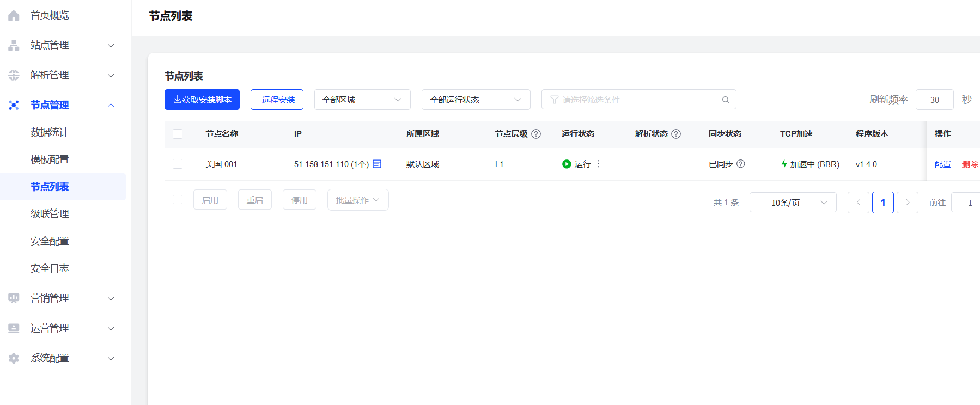This screenshot has width=980, height=405.
Task: Open the three-dot menu next to 运行
Action: click(599, 164)
